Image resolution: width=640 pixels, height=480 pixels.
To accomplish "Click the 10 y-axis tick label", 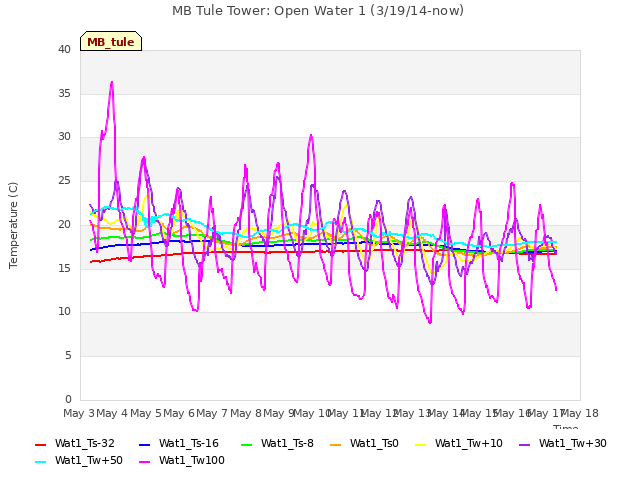I will [64, 311].
